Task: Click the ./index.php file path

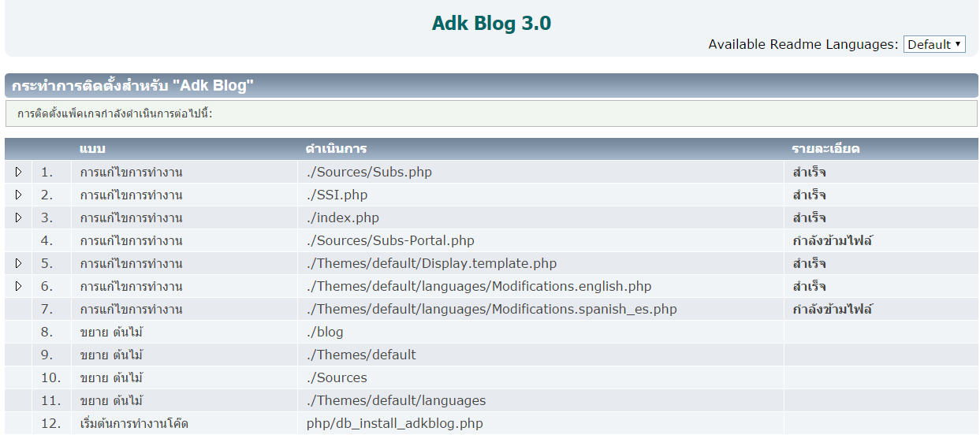Action: [342, 217]
